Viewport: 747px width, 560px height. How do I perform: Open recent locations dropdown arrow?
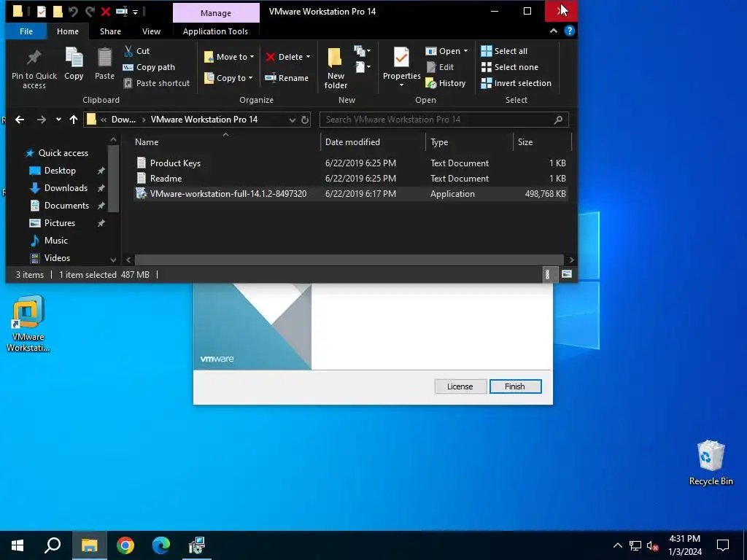pos(58,120)
